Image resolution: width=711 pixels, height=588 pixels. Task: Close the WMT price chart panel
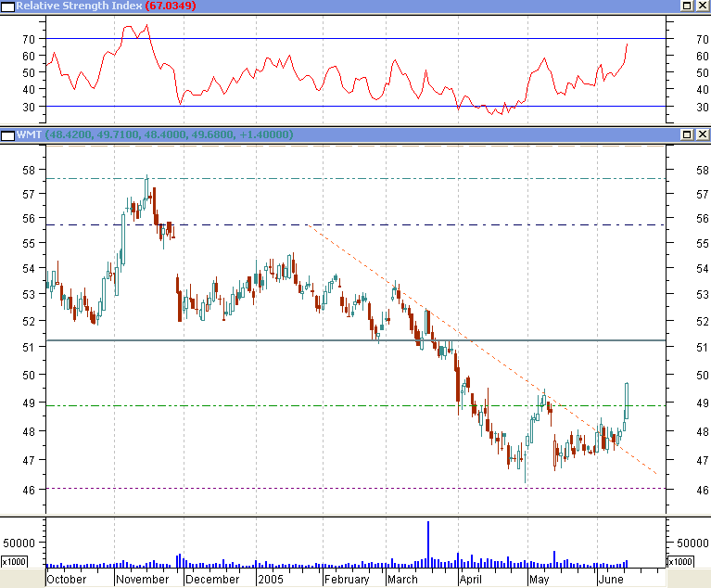(x=703, y=134)
